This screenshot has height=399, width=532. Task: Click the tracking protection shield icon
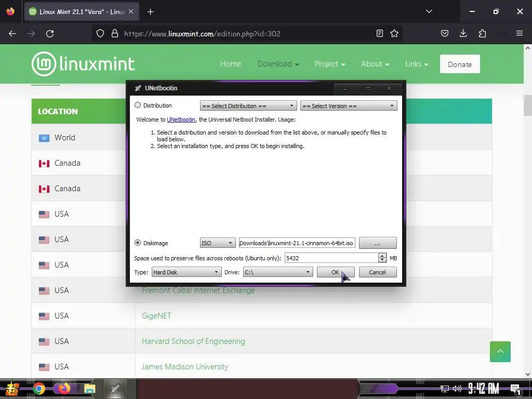100,34
